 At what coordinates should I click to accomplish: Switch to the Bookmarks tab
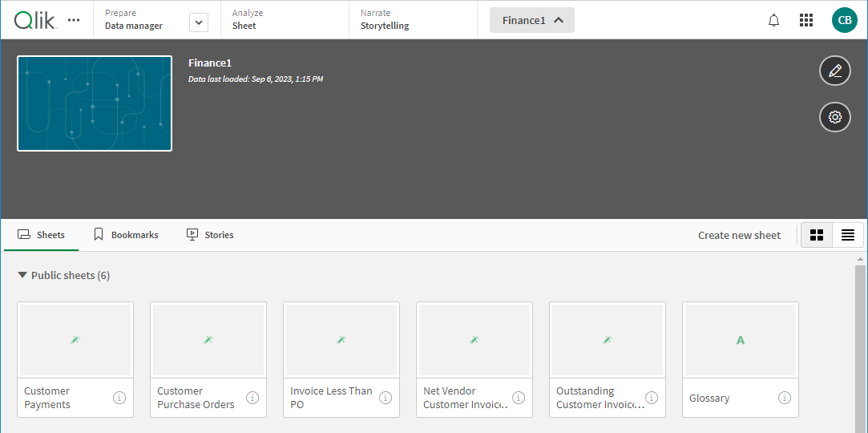pyautogui.click(x=126, y=235)
